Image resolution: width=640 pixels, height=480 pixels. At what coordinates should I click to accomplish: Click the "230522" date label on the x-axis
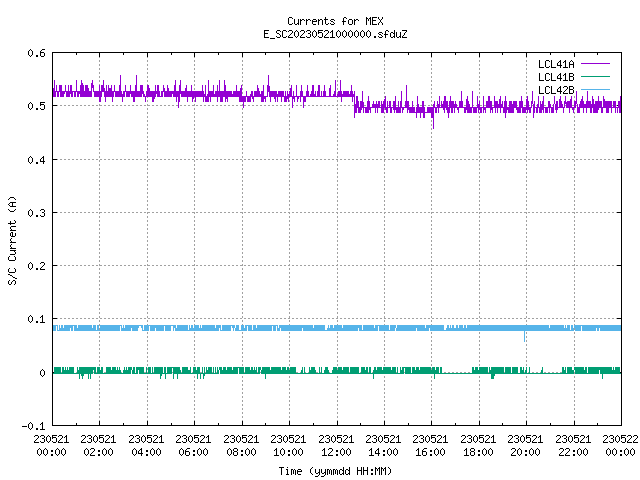click(620, 439)
